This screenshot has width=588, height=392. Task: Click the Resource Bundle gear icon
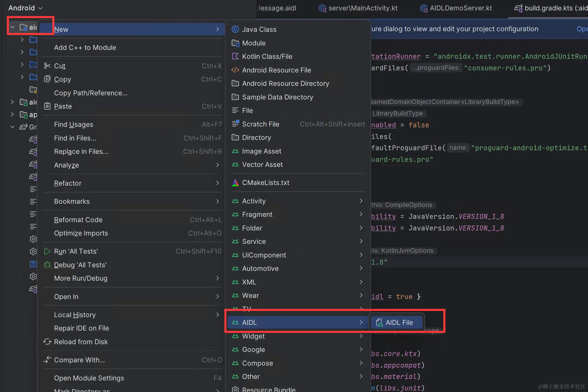point(235,389)
